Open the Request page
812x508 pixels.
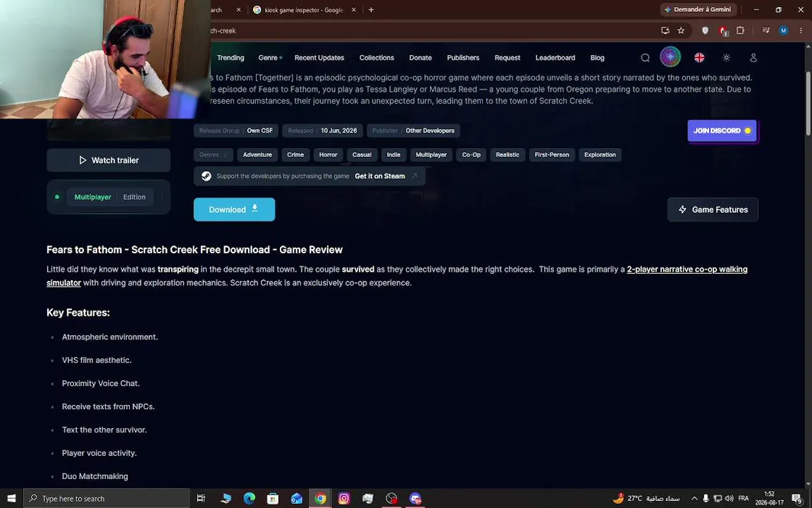(x=507, y=58)
